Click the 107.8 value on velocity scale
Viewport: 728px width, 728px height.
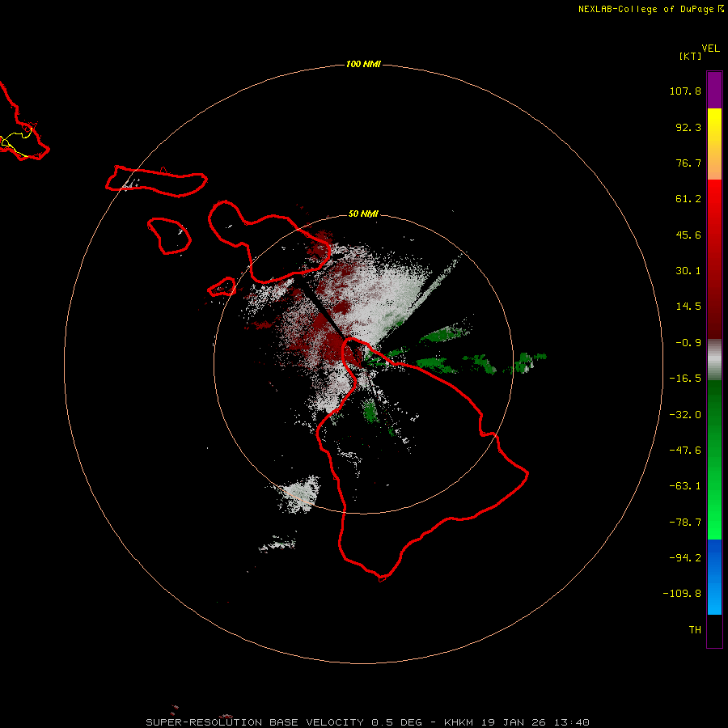pos(685,91)
